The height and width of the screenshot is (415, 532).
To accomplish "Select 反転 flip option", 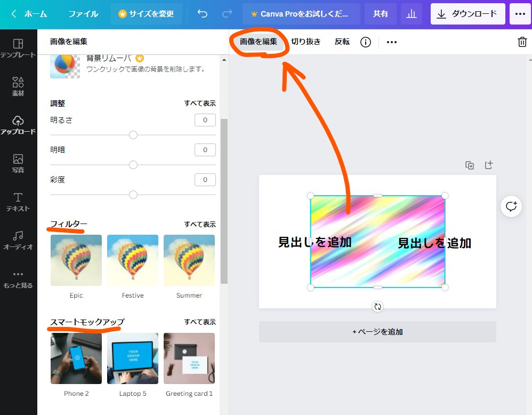I will click(x=342, y=42).
